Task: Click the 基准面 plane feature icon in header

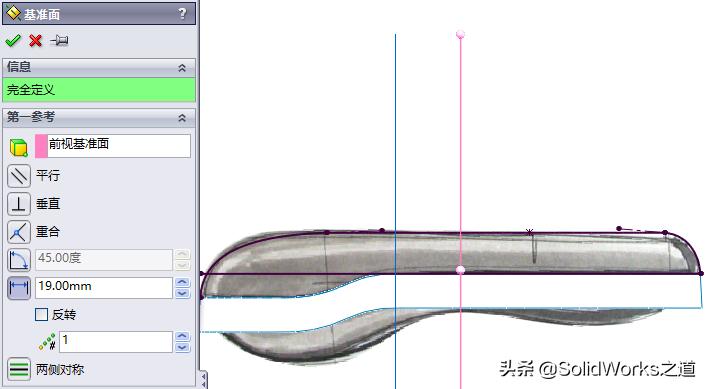Action: pos(14,14)
